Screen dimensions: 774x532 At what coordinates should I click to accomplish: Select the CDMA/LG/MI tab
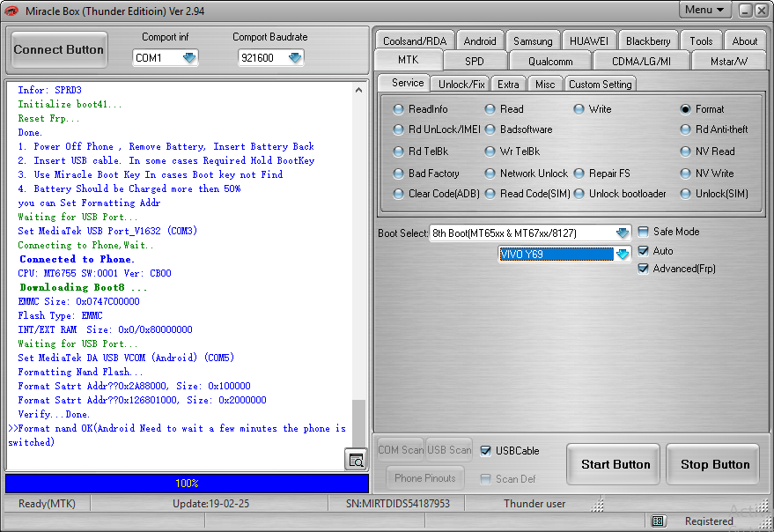(x=641, y=62)
